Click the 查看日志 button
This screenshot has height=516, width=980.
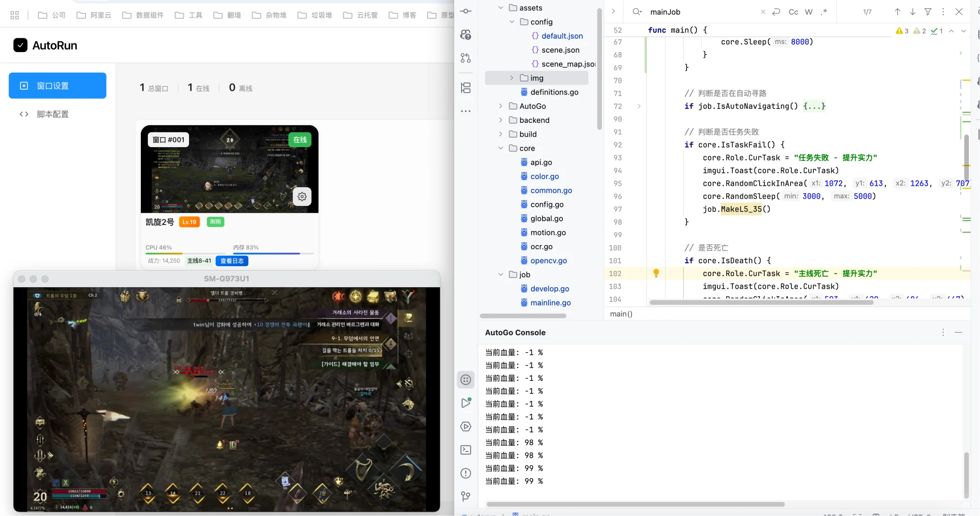(x=232, y=261)
